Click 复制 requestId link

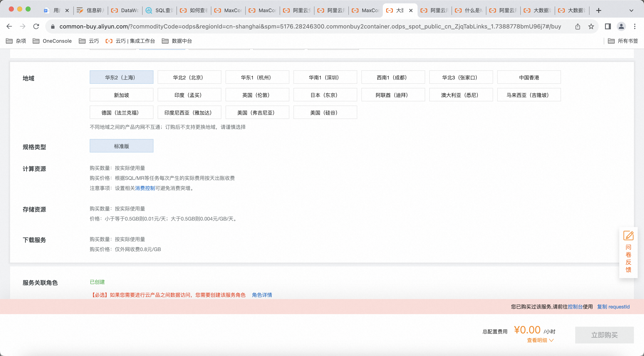tap(613, 307)
